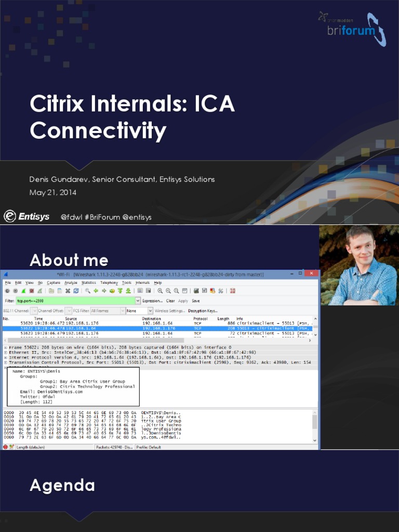Select packet row 53623
This screenshot has width=399, height=532.
[x=158, y=334]
